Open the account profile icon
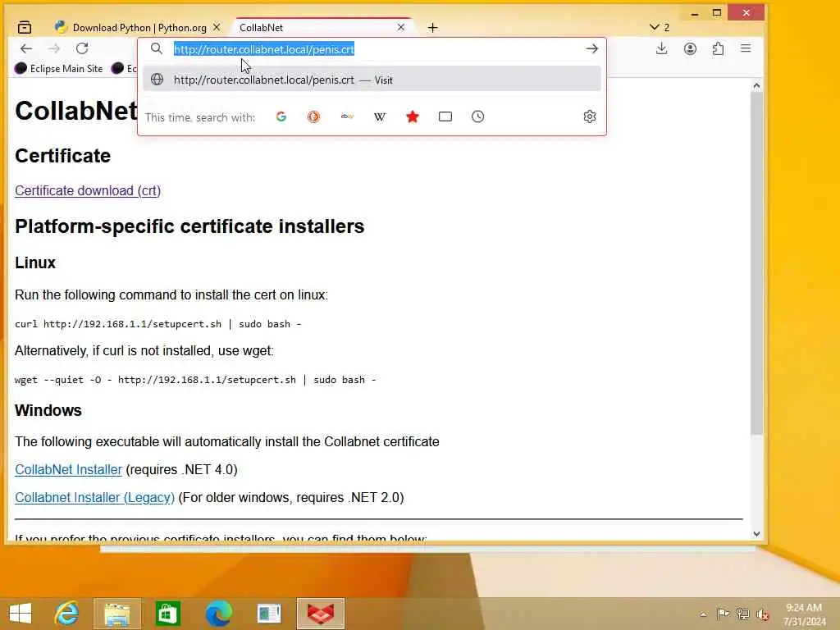 (690, 48)
